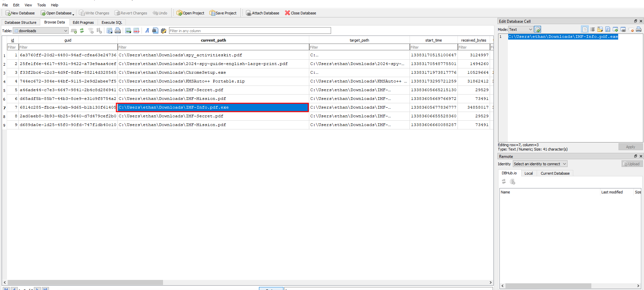Refresh the downloads table data
Image resolution: width=644 pixels, height=290 pixels.
pos(82,31)
